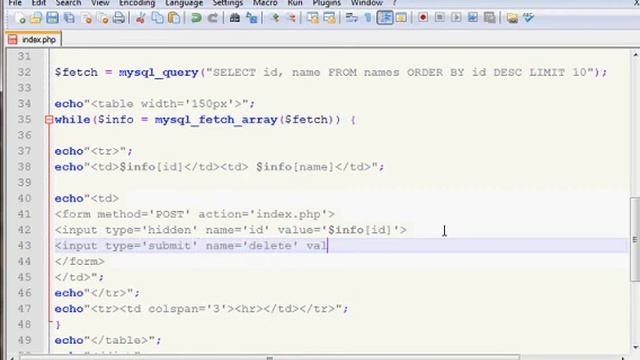The width and height of the screenshot is (640, 360).
Task: Collapse the while loop fold marker
Action: (x=49, y=120)
